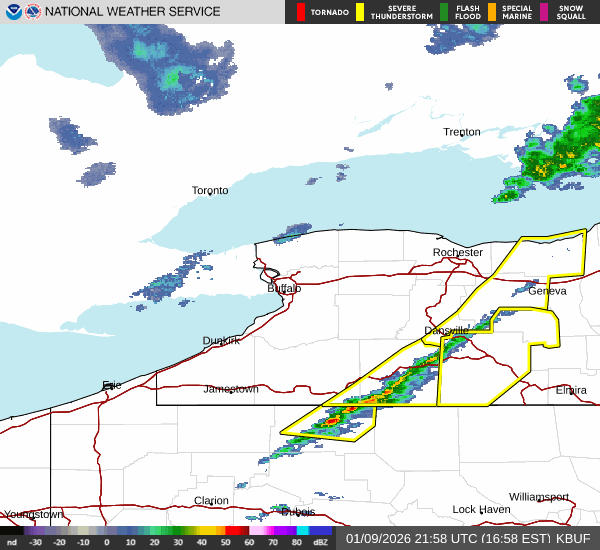Click the orange Special Marine legend box
Image resolution: width=600 pixels, height=550 pixels.
click(492, 12)
